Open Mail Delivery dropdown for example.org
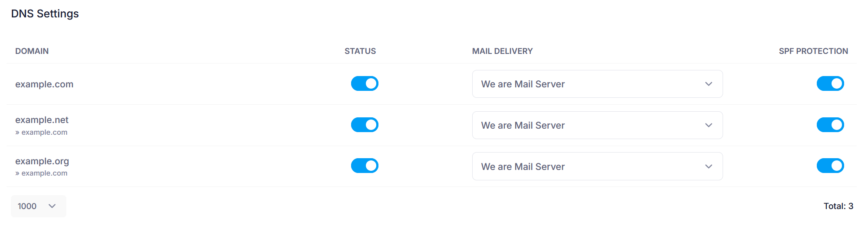The height and width of the screenshot is (226, 868). click(597, 166)
